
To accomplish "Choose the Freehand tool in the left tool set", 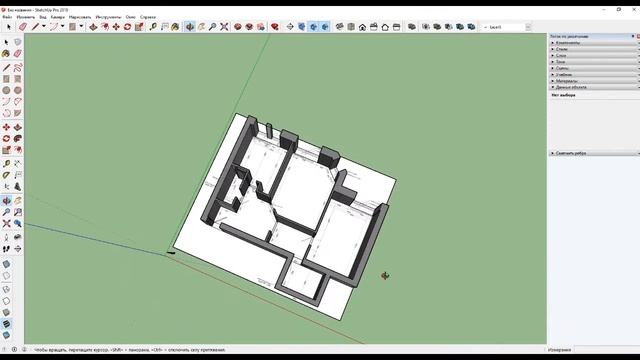I will (x=18, y=67).
